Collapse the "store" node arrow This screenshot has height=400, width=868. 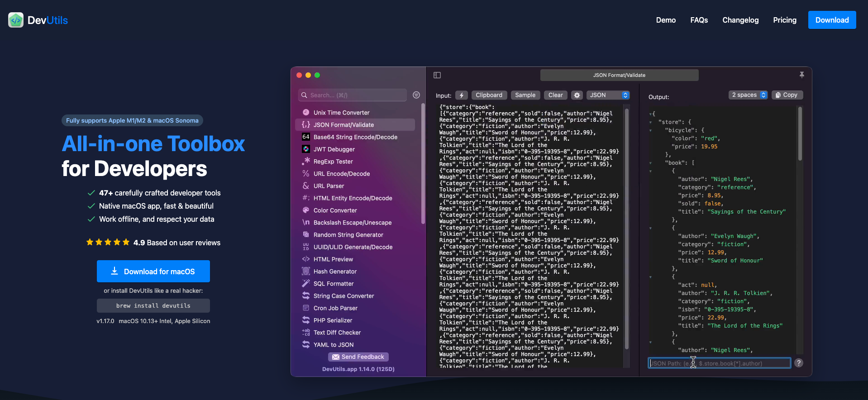(651, 122)
